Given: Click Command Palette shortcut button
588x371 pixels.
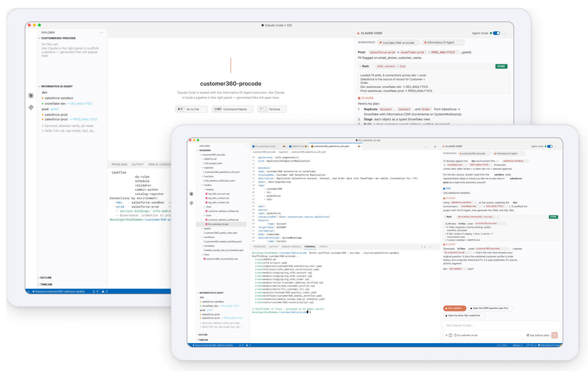Looking at the screenshot, I should pos(233,109).
